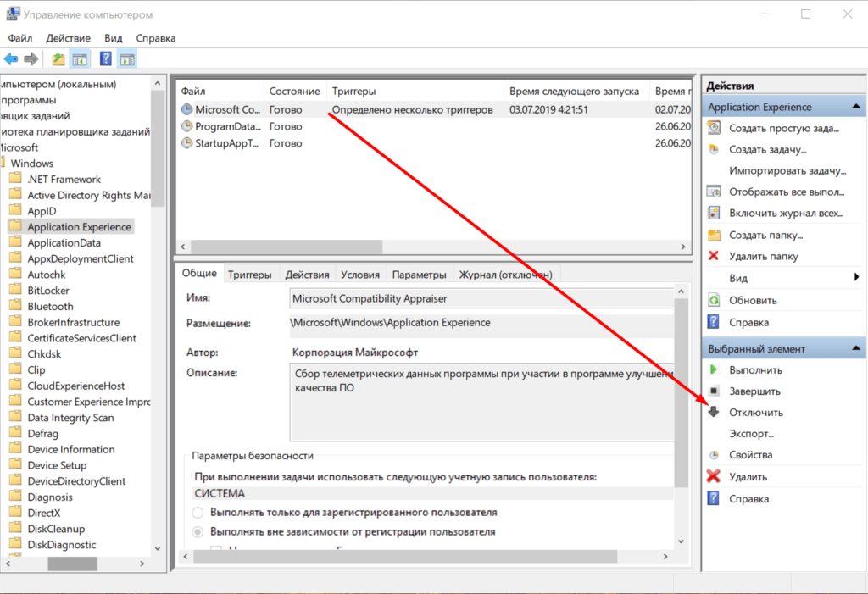Click the red X beside Удалить папку
Image resolution: width=868 pixels, height=594 pixels.
click(x=714, y=256)
